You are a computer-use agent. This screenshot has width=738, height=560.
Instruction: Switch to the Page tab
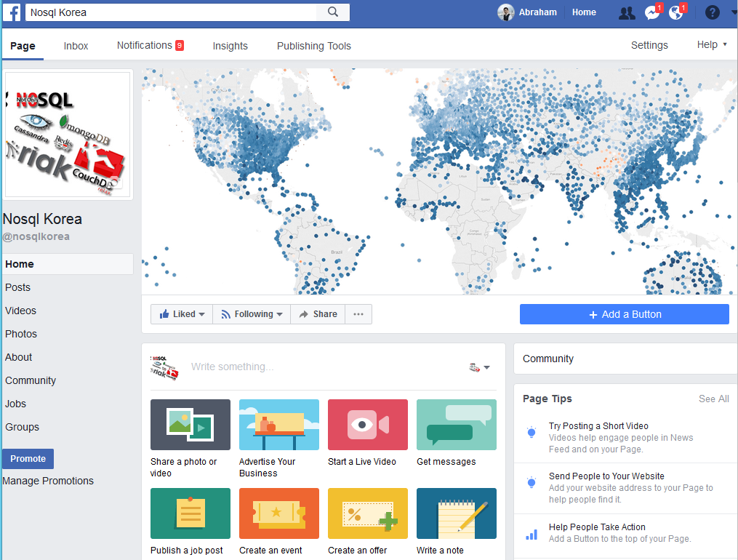click(23, 46)
